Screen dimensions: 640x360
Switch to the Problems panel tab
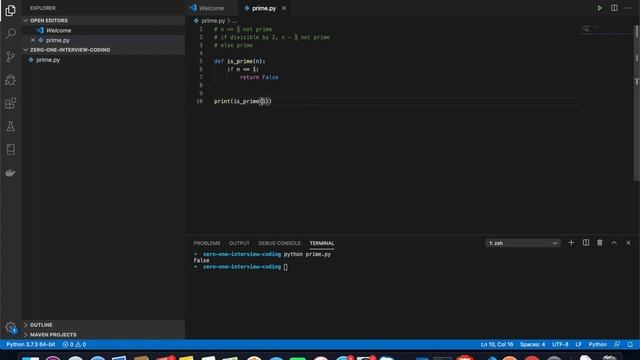(x=207, y=243)
